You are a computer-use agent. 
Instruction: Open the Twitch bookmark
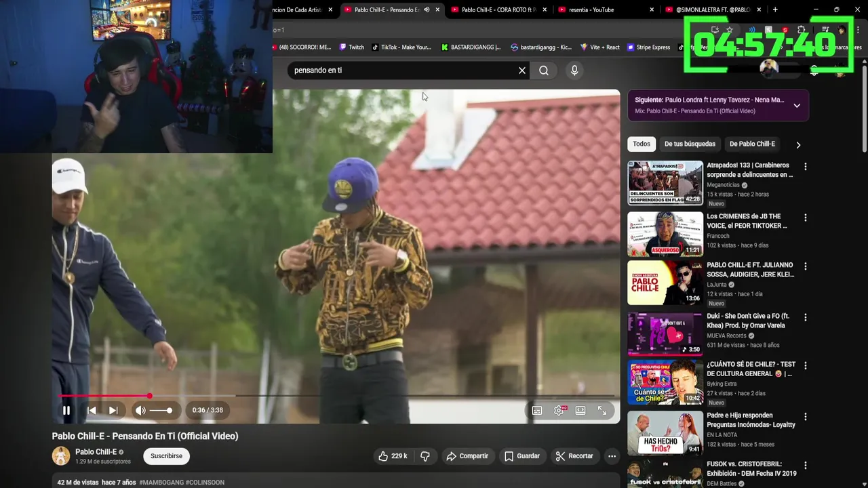click(352, 47)
